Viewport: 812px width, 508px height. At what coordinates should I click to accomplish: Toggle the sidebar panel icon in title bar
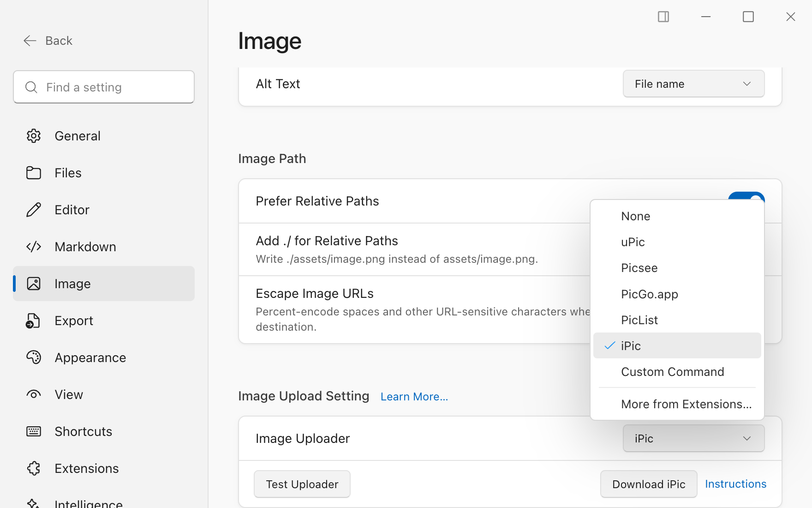click(663, 17)
